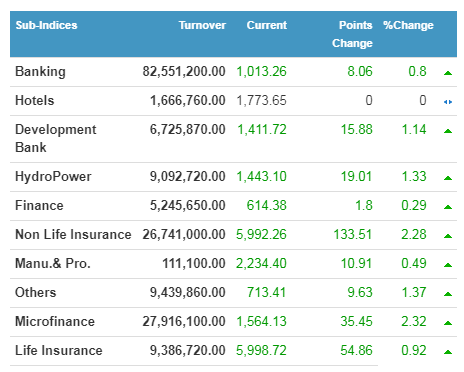Click Non Life Insurance current value 5,992.26
Screen dimensions: 464x372
click(x=261, y=234)
